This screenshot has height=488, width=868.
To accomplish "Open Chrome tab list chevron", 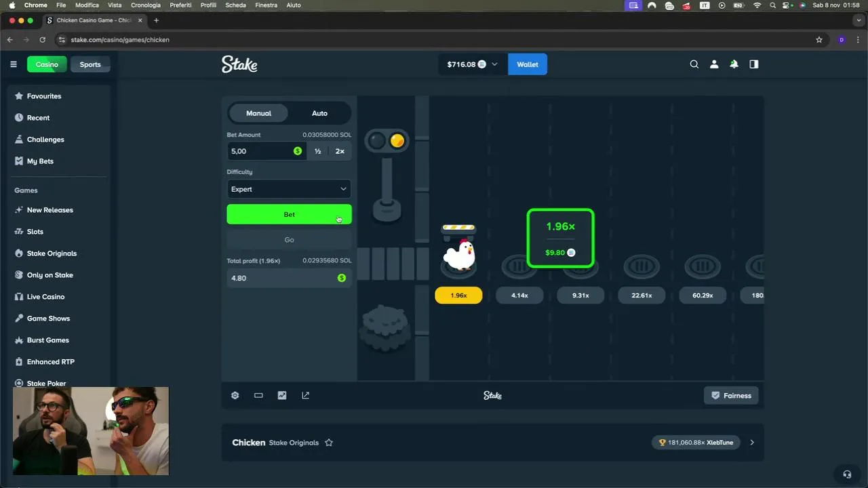I will pos(859,20).
